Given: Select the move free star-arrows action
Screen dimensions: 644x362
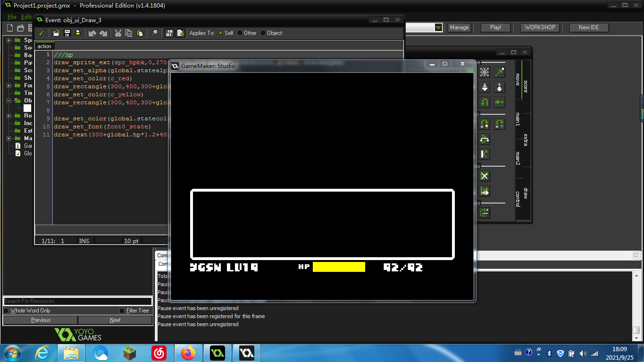Looking at the screenshot, I should [485, 72].
